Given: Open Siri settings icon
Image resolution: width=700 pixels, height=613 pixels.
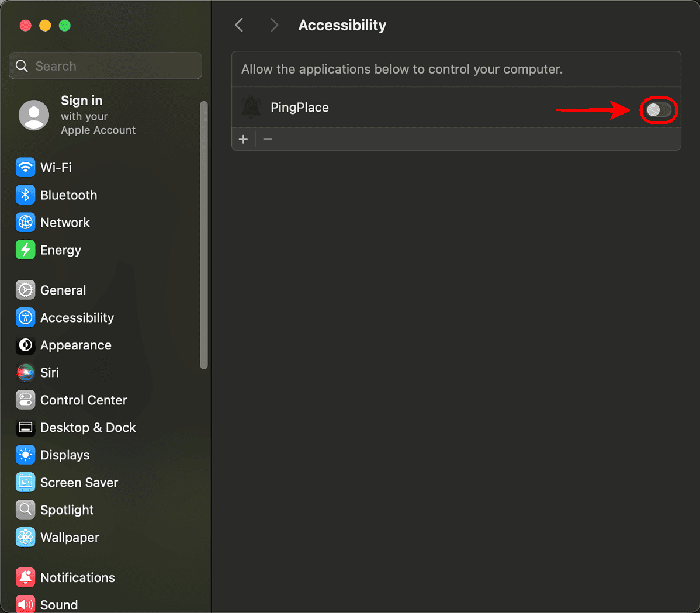Looking at the screenshot, I should [26, 372].
